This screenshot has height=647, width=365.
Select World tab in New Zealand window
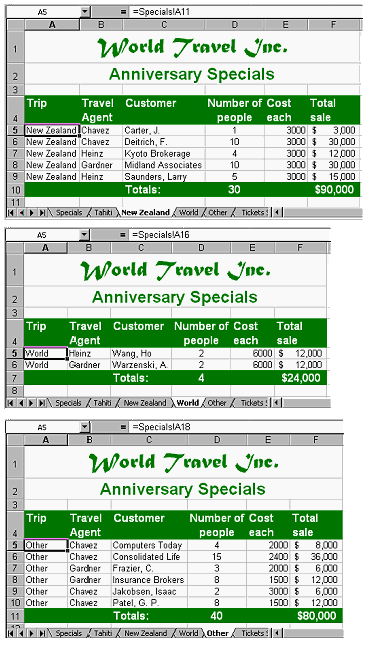click(x=188, y=213)
